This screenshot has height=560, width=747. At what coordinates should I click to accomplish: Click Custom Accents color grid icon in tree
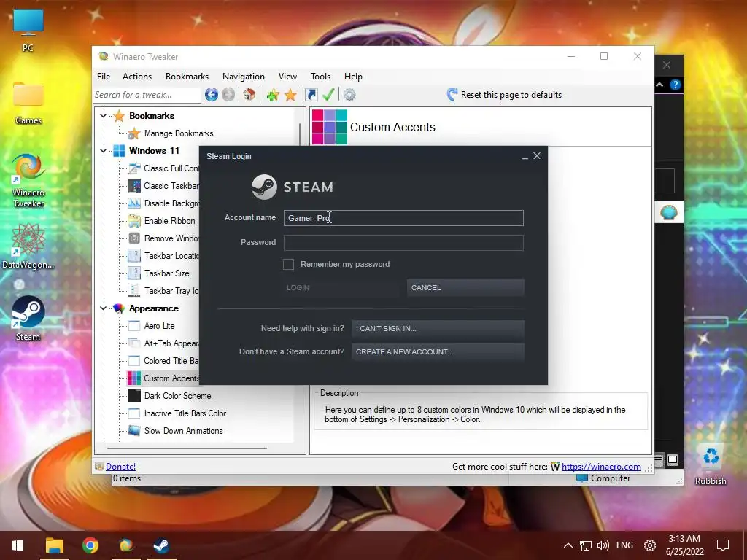pos(134,378)
